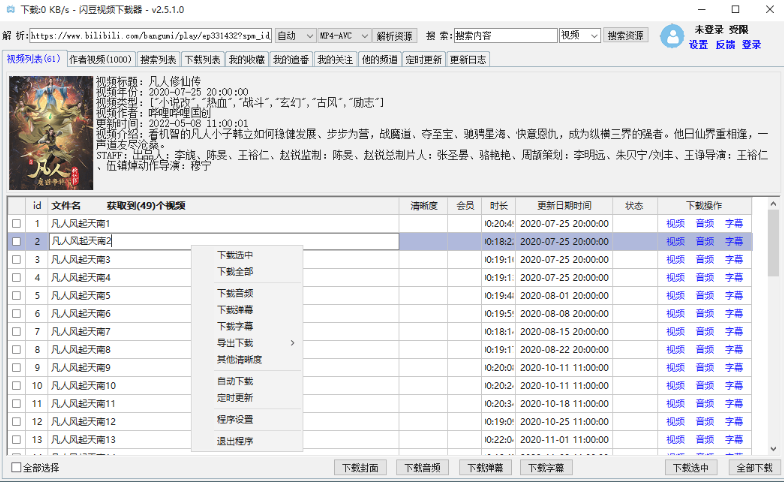Image resolution: width=784 pixels, height=484 pixels.
Task: Pick 其他清晰度 menu entry
Action: (240, 360)
